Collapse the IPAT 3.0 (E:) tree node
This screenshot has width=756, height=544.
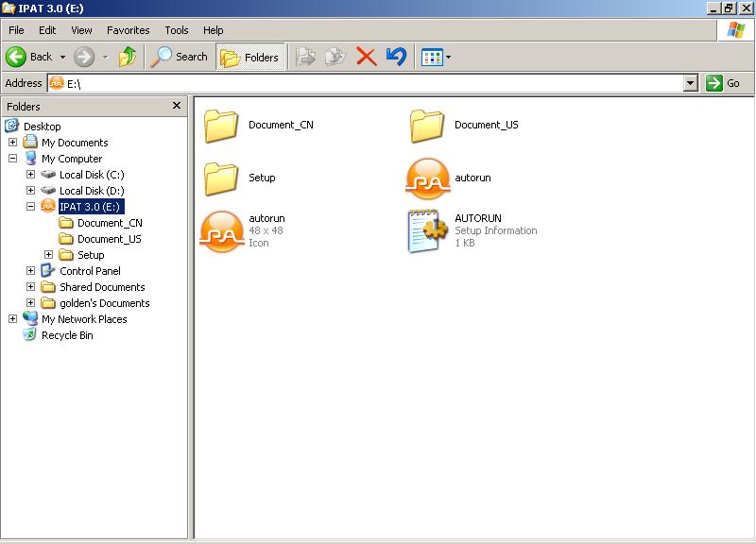tap(30, 207)
